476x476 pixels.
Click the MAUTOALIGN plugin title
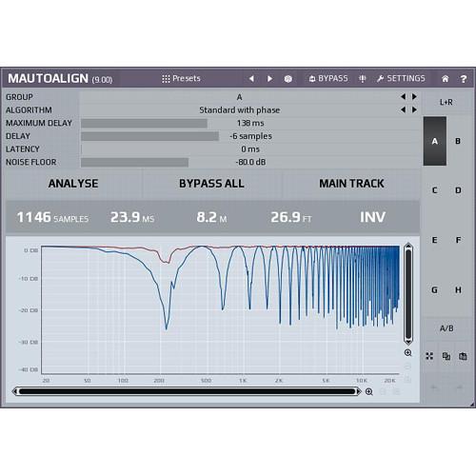(x=48, y=78)
